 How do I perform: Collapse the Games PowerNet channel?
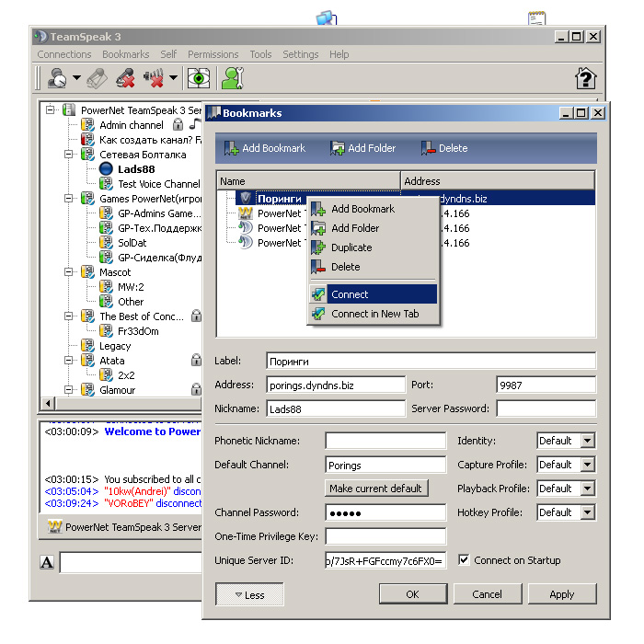pyautogui.click(x=69, y=199)
